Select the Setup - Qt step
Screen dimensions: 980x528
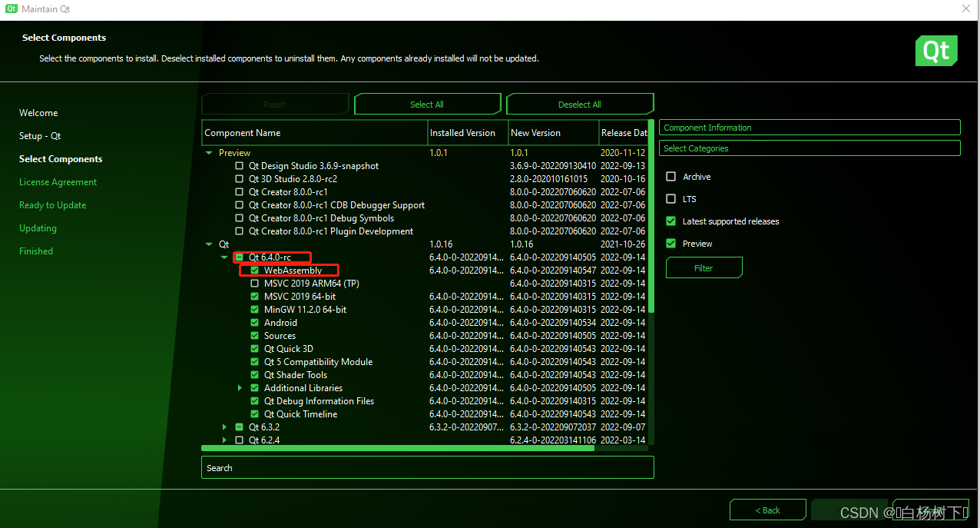click(x=40, y=136)
